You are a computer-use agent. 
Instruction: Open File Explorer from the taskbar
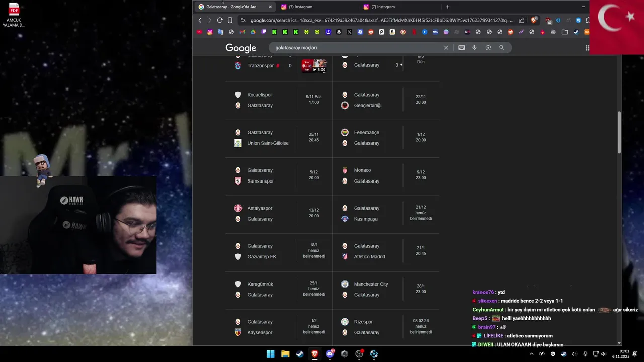285,354
